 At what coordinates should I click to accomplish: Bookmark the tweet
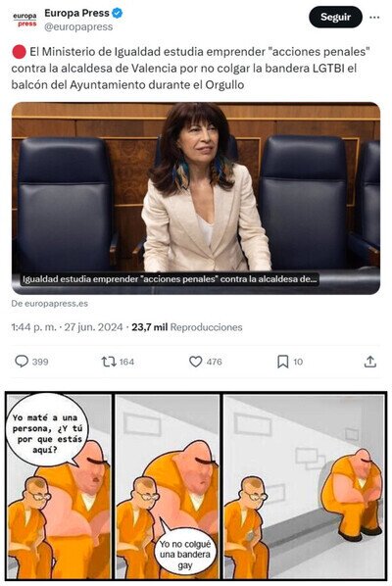click(283, 362)
